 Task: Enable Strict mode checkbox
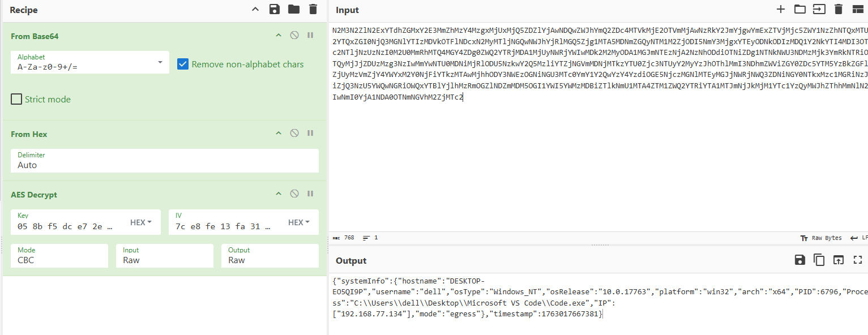pyautogui.click(x=16, y=99)
